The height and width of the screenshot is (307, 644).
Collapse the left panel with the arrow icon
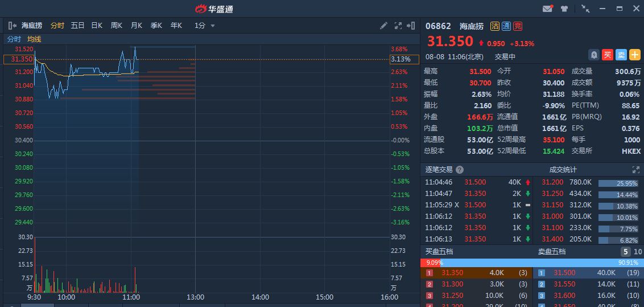tap(13, 26)
